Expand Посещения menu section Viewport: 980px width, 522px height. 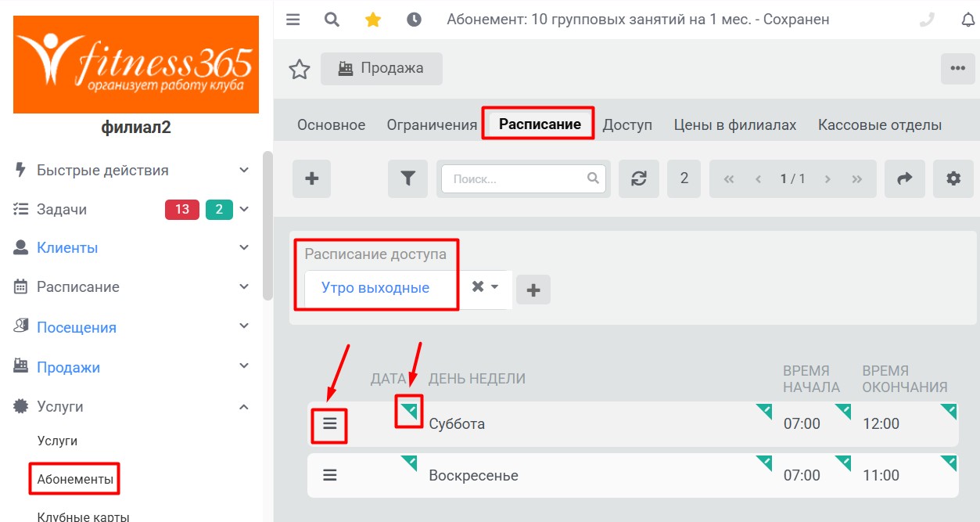[x=244, y=327]
